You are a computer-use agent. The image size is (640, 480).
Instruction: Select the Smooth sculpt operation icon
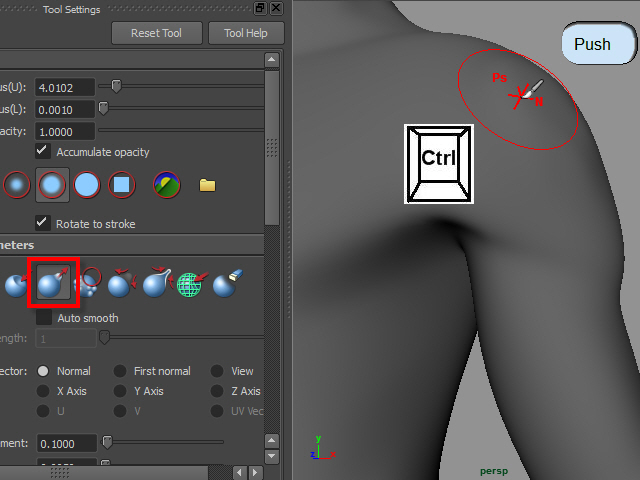coord(89,284)
